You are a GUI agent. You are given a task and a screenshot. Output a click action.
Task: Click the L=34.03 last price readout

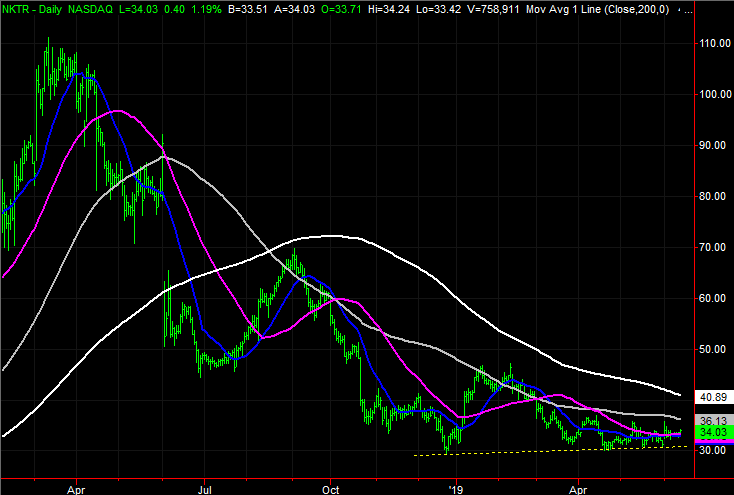pyautogui.click(x=139, y=9)
